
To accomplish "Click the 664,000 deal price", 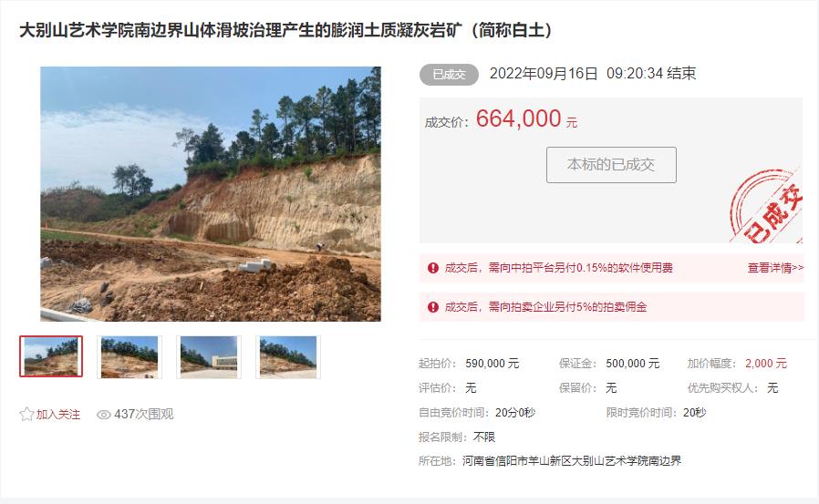I will [x=519, y=119].
